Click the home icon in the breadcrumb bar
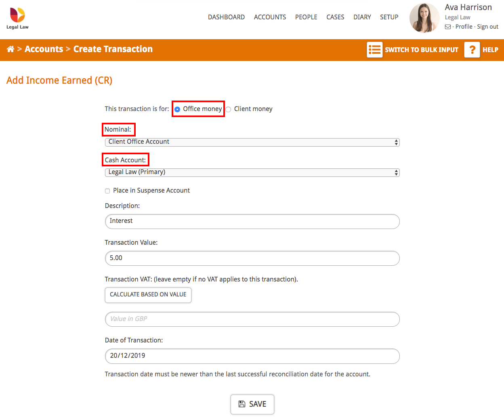504x420 pixels. click(10, 49)
